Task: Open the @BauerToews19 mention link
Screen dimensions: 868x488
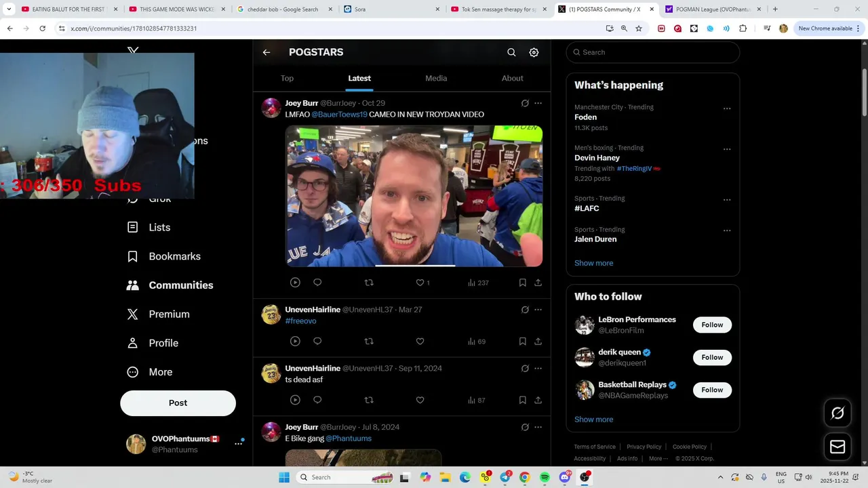Action: [339, 115]
